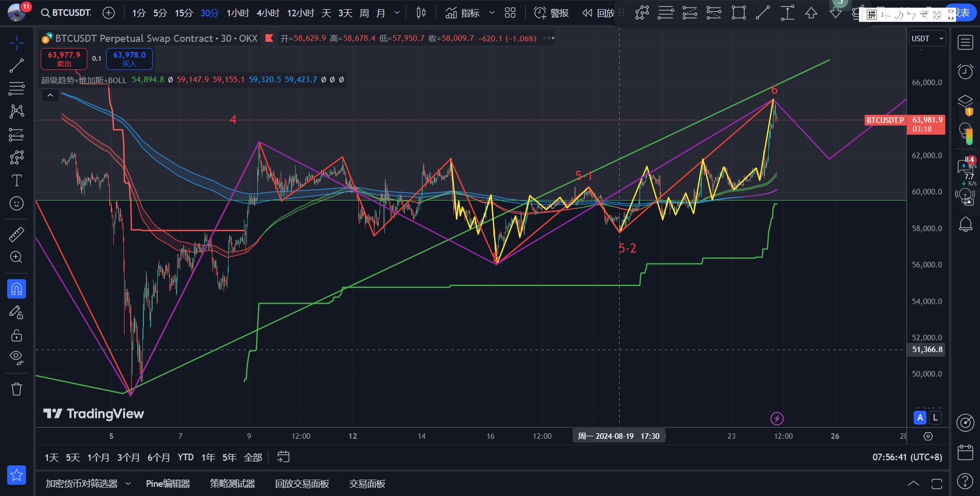Select the ruler measure tool
Viewport: 980px width, 496px height.
coord(16,234)
